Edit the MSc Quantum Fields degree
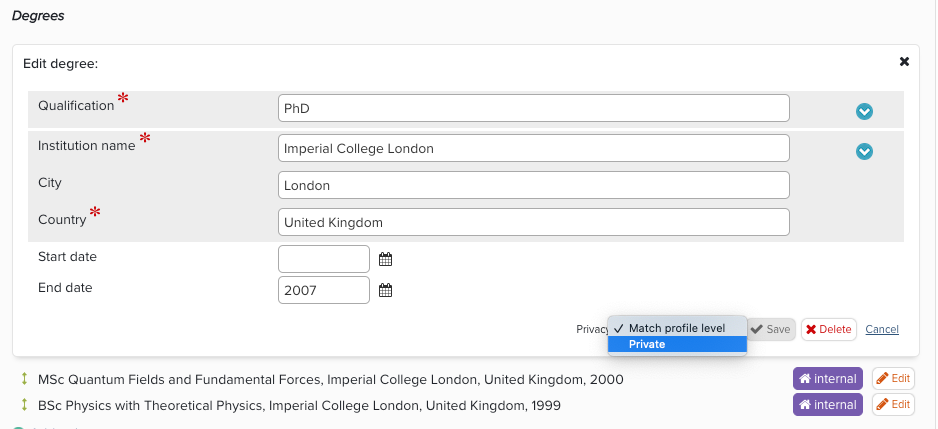The width and height of the screenshot is (938, 429). point(893,379)
